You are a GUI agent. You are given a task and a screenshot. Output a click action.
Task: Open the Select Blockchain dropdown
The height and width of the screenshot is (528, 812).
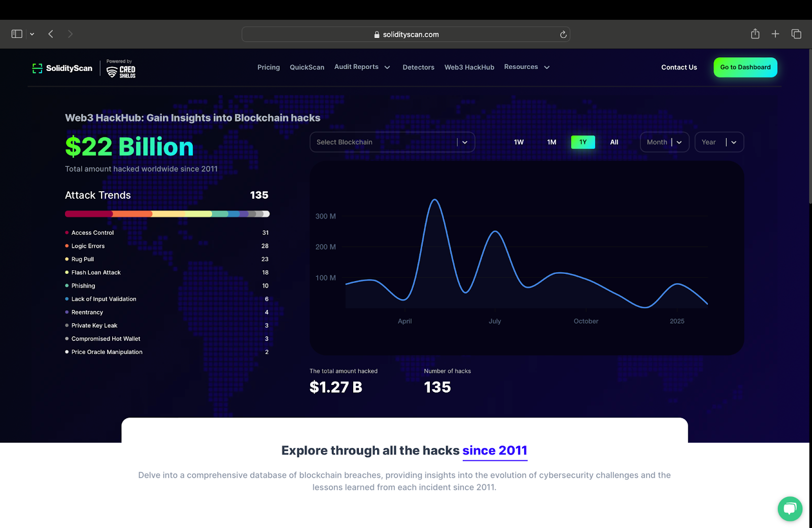[x=392, y=142]
